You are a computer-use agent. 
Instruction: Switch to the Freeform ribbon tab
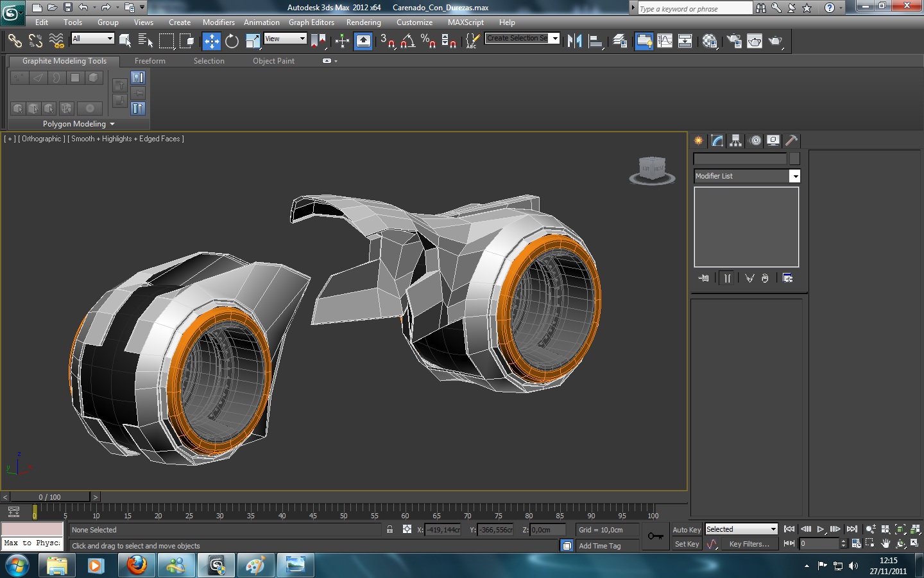[x=150, y=61]
